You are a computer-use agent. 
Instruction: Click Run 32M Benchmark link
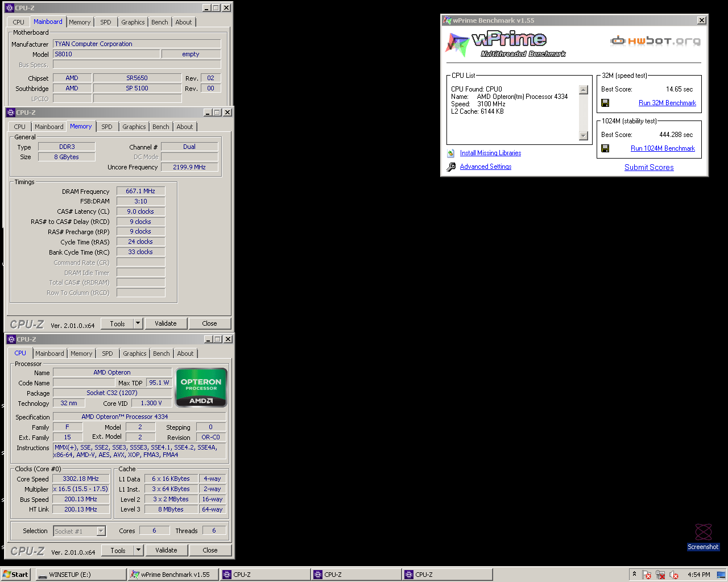pos(667,103)
